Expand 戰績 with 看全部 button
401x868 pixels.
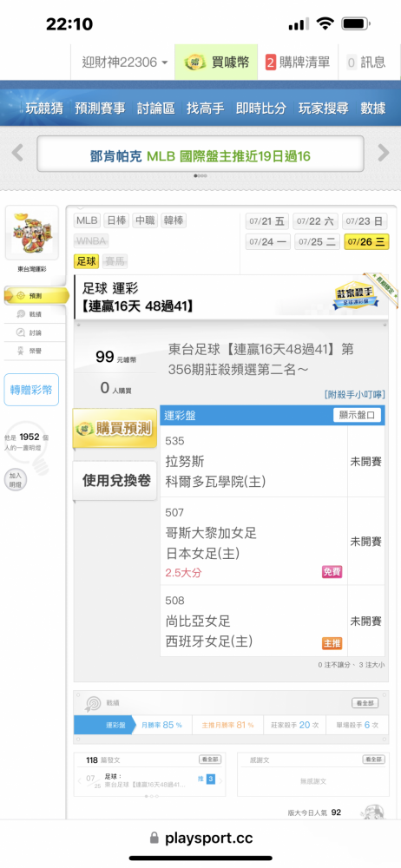click(x=365, y=703)
